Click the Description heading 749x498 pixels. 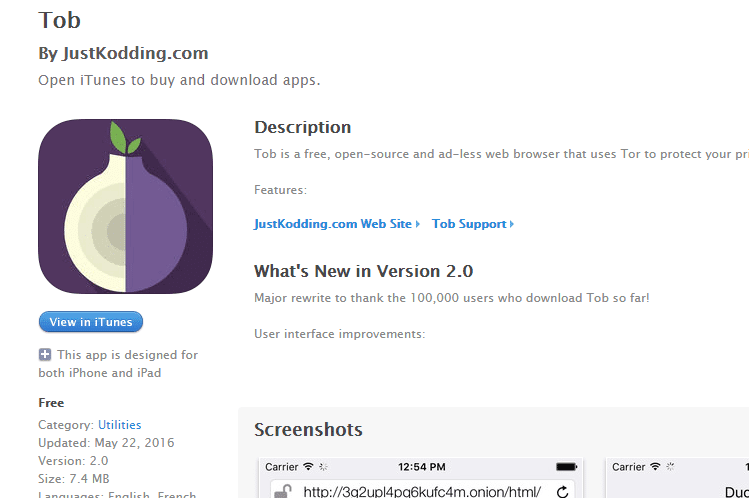tap(302, 127)
